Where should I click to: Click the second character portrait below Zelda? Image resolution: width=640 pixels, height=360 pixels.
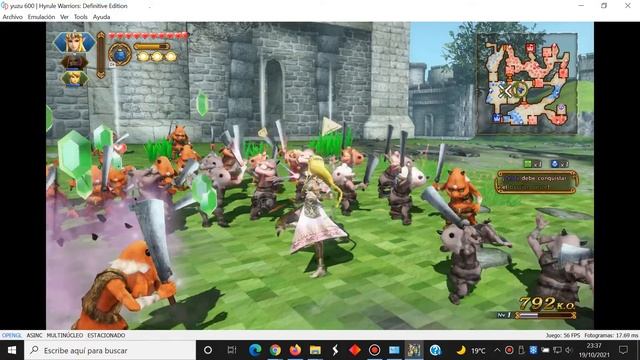tap(74, 62)
